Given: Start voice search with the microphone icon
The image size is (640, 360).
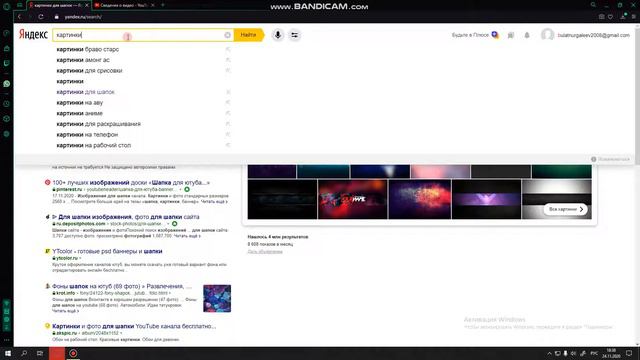Looking at the screenshot, I should tap(278, 35).
